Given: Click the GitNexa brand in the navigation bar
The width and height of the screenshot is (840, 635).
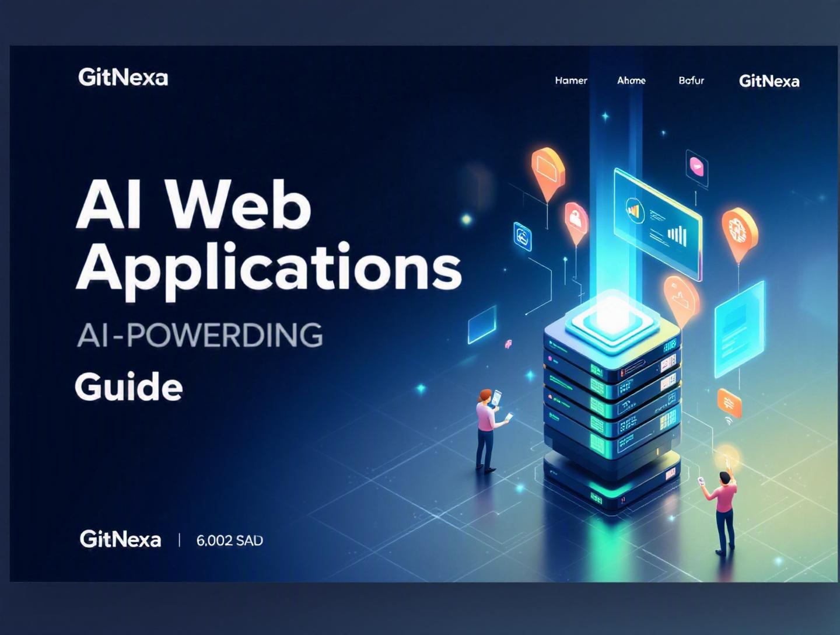Looking at the screenshot, I should click(769, 81).
